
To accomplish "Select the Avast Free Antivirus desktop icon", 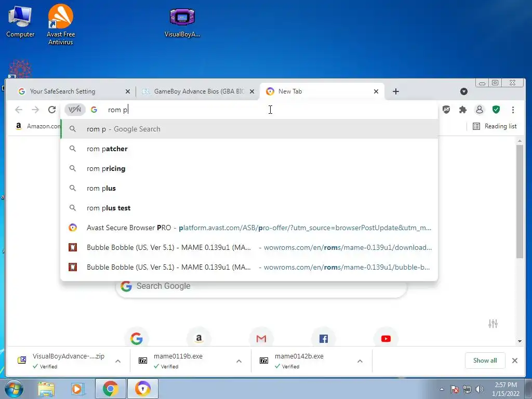I will (x=61, y=24).
